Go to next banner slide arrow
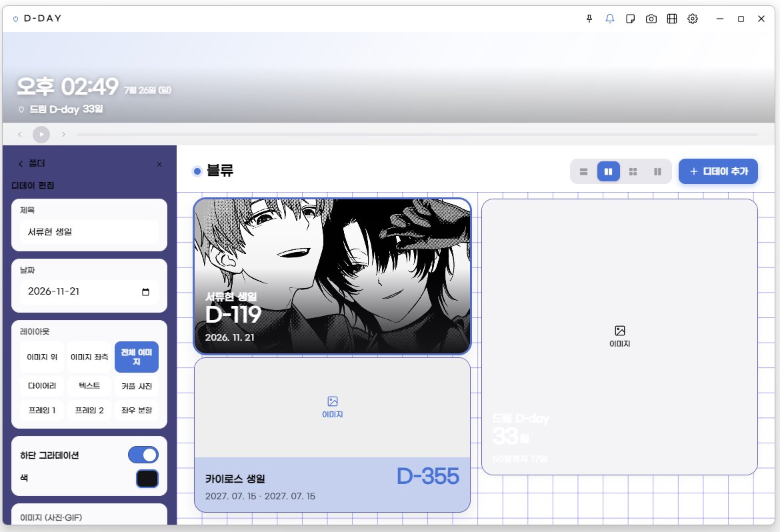The width and height of the screenshot is (780, 532). (x=63, y=135)
